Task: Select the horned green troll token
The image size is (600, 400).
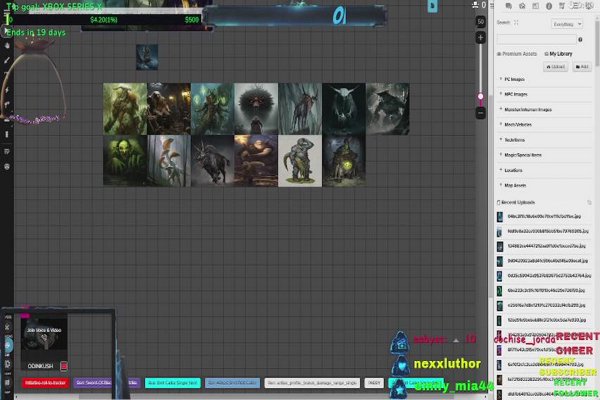Action: coord(125,109)
